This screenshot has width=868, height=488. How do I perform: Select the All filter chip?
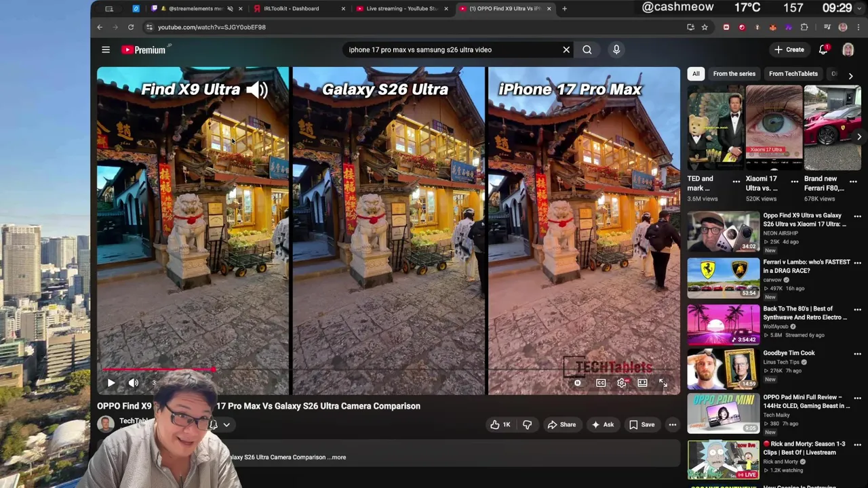click(696, 74)
